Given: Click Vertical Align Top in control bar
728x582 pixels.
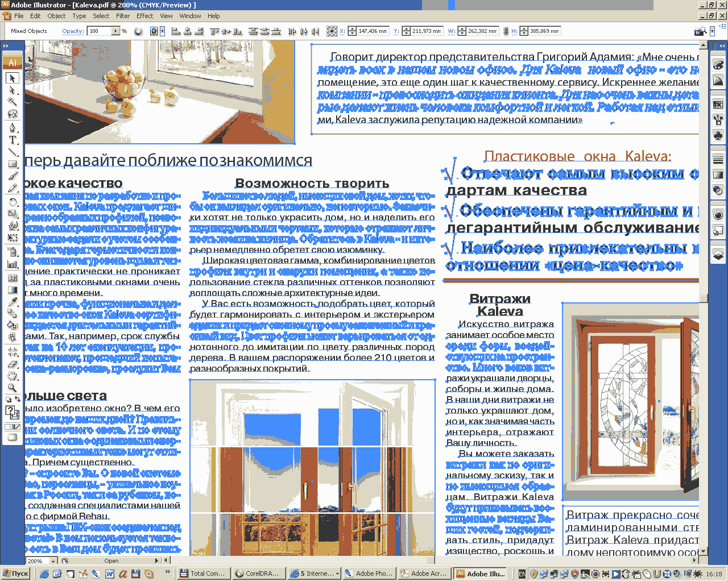Looking at the screenshot, I should pos(215,31).
